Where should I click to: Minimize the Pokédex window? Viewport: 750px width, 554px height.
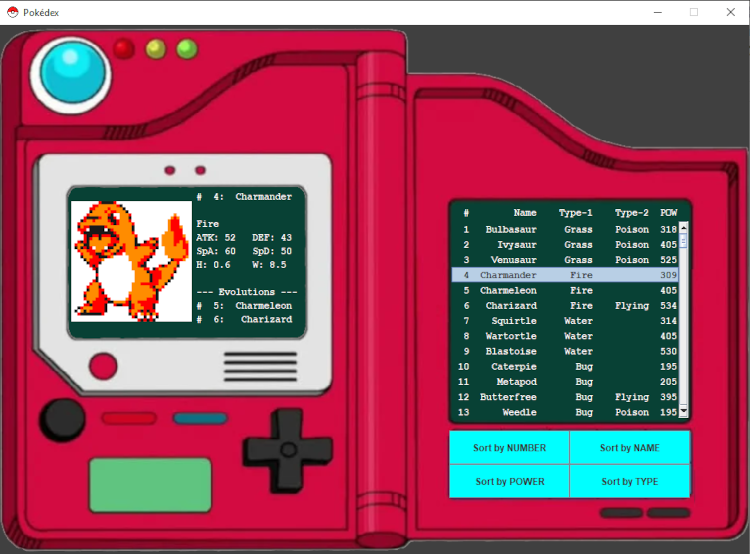tap(658, 12)
